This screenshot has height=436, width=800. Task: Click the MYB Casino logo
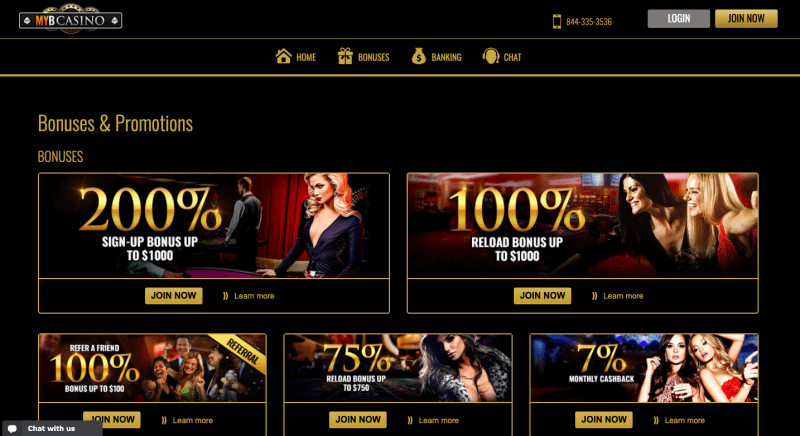click(x=70, y=19)
